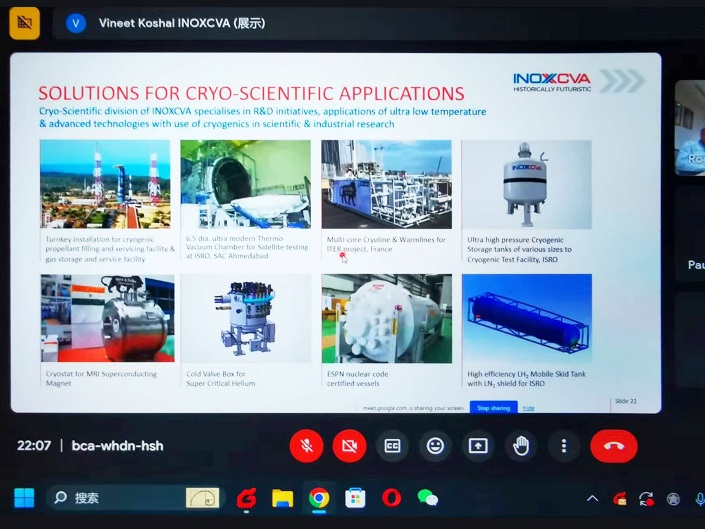Click the cryogenic storage tank image
This screenshot has height=529, width=705.
tap(527, 184)
